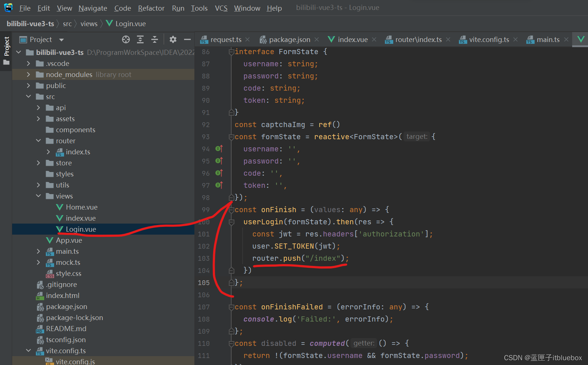Click line number 105 in the gutter
This screenshot has width=588, height=365.
click(x=204, y=282)
